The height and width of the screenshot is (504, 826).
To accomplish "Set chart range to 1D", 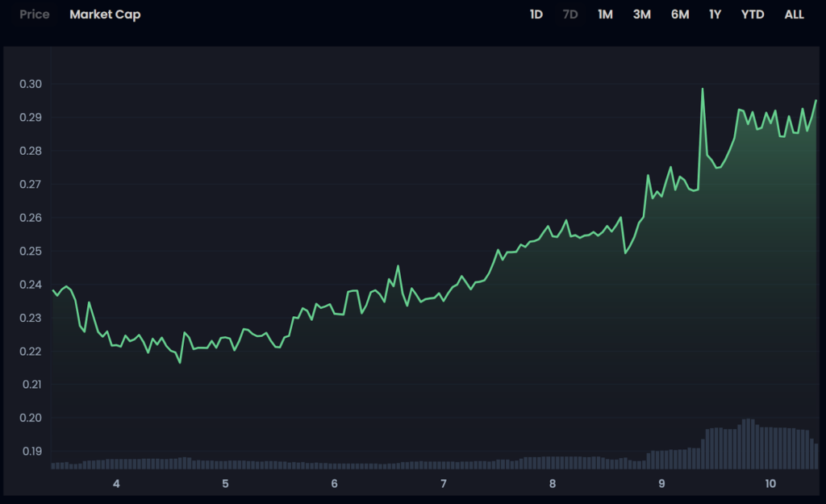I will coord(536,15).
